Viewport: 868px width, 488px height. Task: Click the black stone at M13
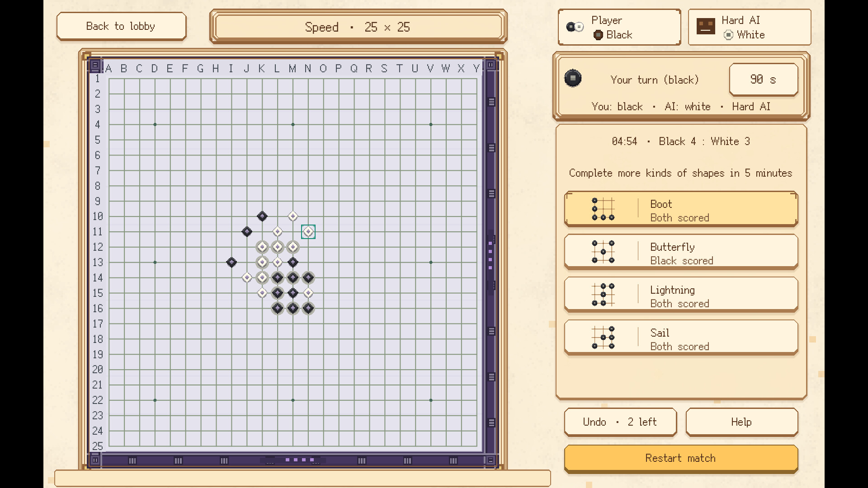point(293,263)
